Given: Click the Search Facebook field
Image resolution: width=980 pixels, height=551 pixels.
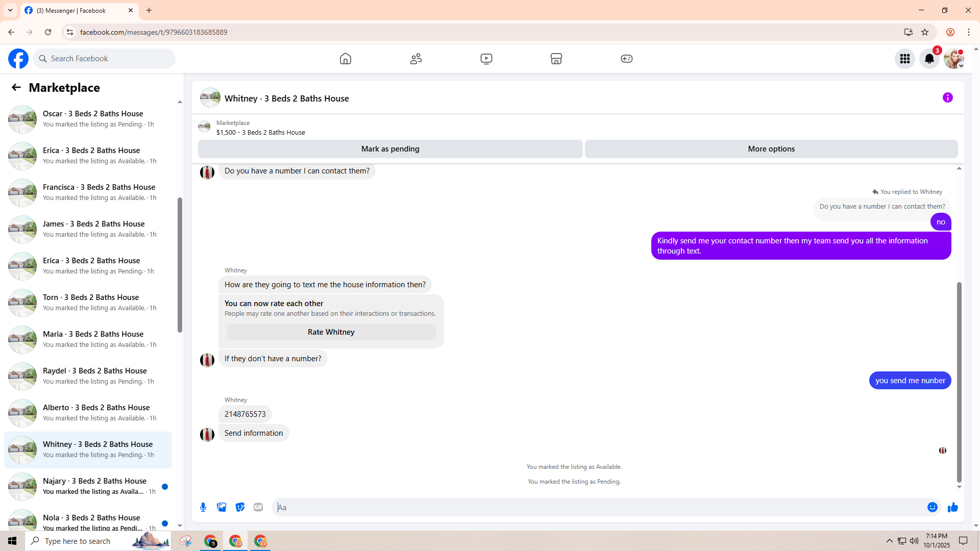Looking at the screenshot, I should (x=105, y=59).
